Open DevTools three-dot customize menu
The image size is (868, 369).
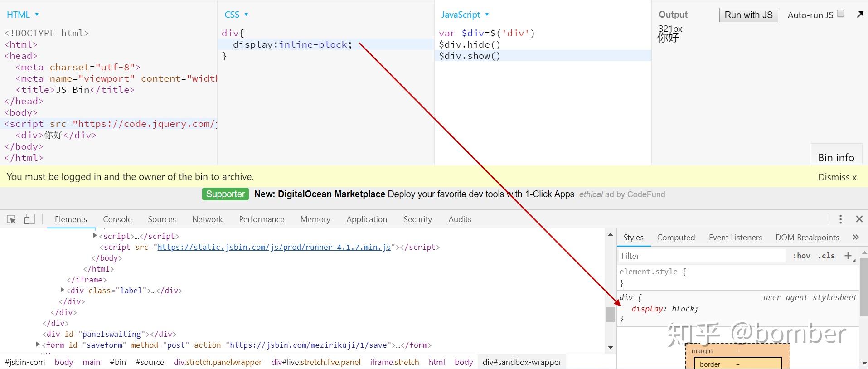(840, 219)
